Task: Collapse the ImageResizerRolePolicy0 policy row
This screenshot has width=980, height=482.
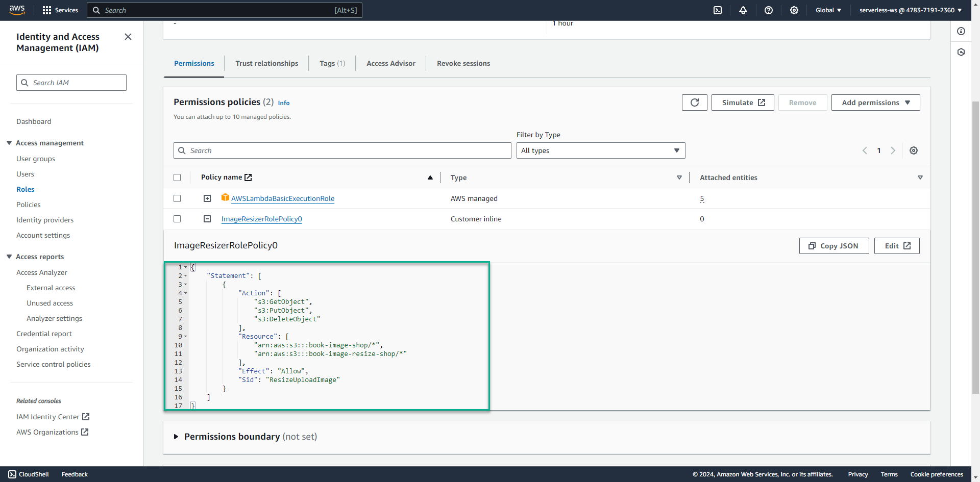Action: click(207, 219)
